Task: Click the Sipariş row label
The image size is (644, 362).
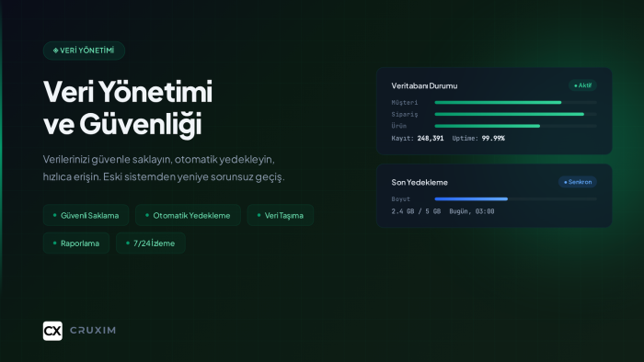Action: [405, 114]
